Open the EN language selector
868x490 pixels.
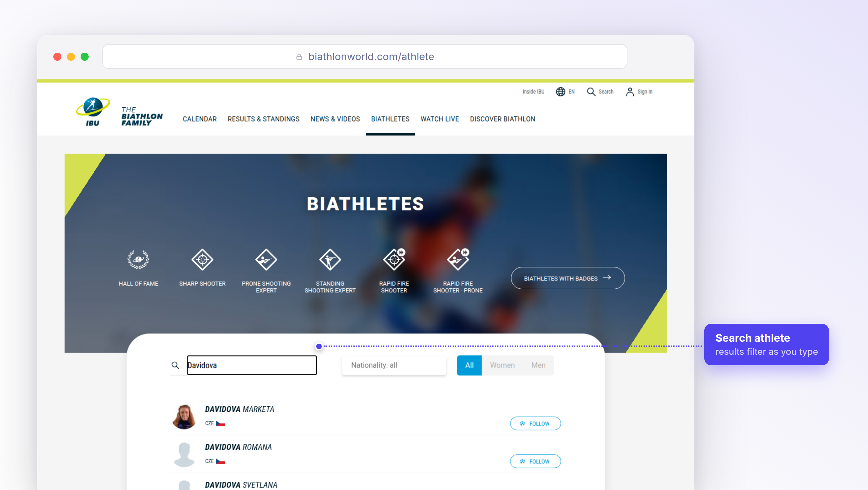click(x=571, y=92)
